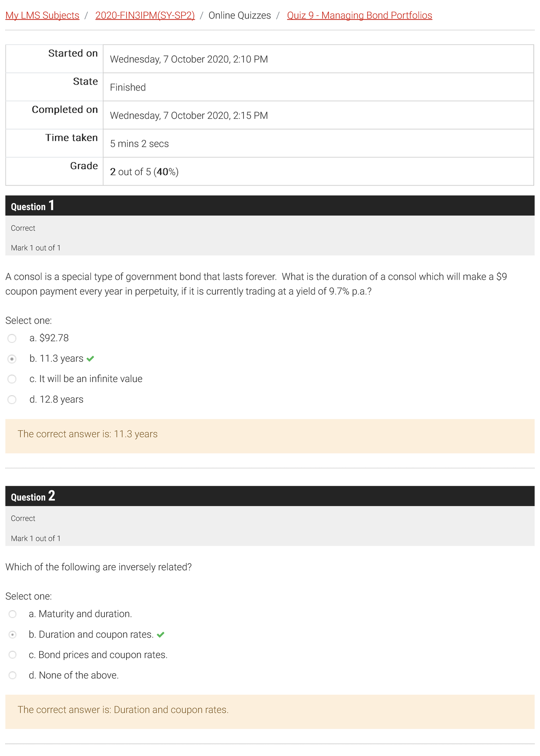
Task: Select the None of the above option
Action: pos(13,675)
